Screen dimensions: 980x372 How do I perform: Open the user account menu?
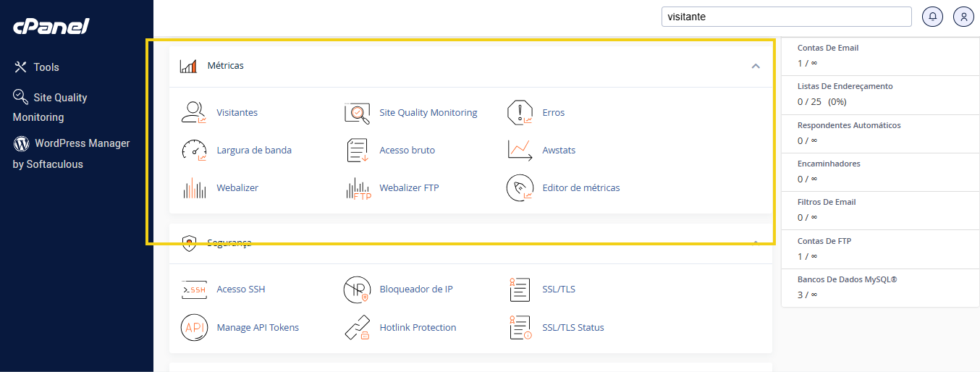963,17
